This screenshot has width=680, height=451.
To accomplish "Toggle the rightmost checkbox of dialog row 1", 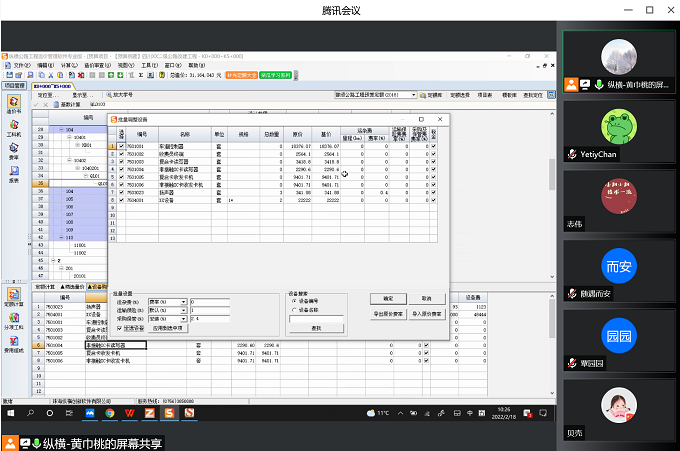I will pyautogui.click(x=433, y=146).
